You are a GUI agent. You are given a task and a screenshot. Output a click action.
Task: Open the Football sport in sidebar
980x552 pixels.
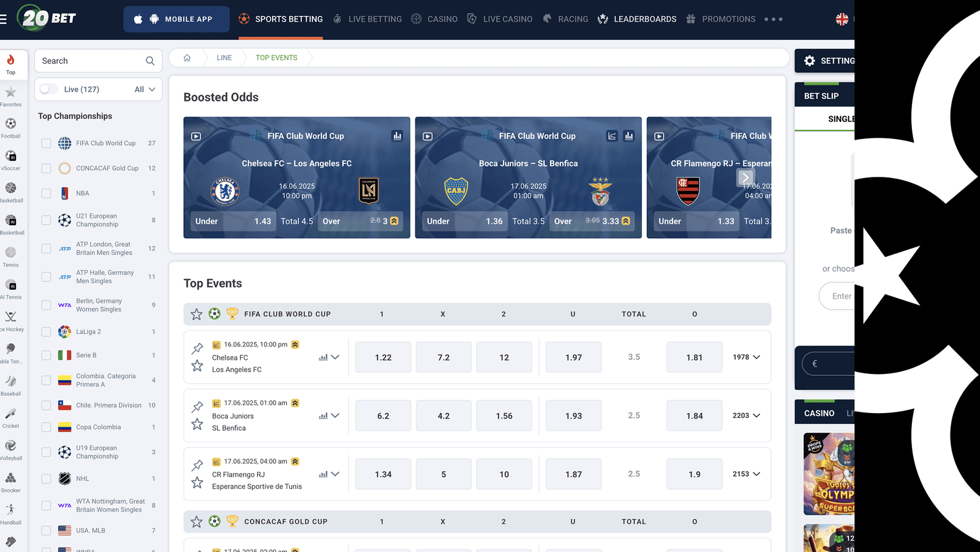(10, 127)
